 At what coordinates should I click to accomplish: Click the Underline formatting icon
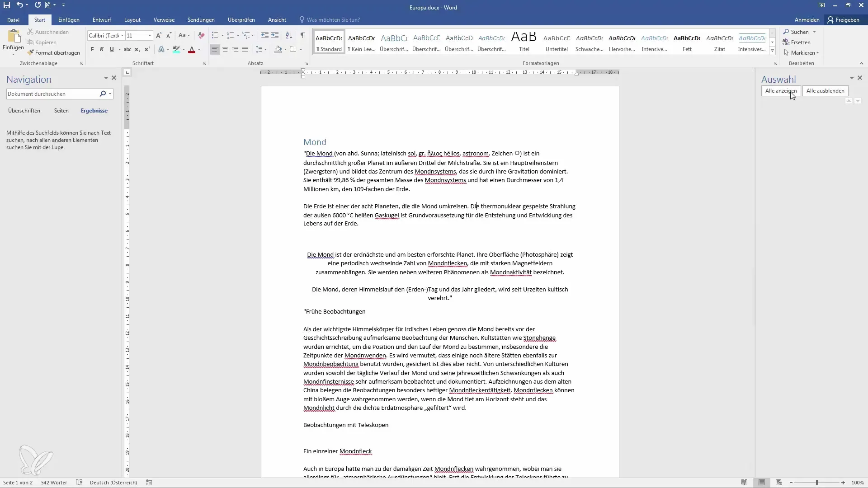coord(112,49)
